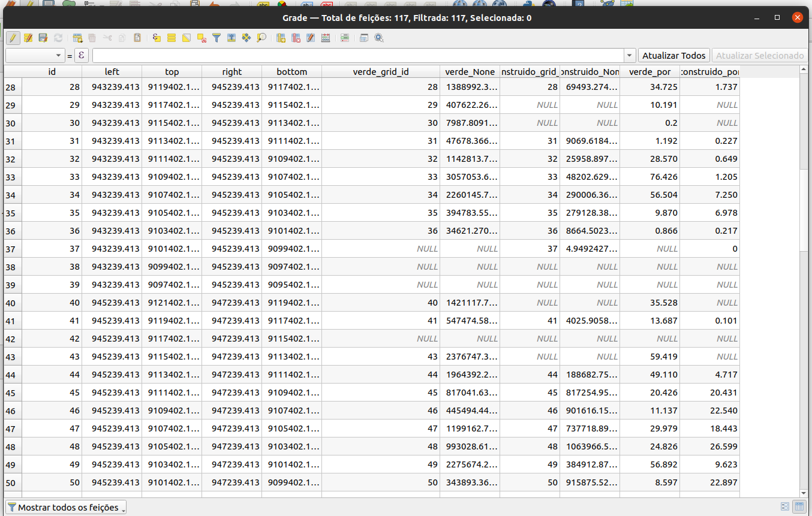Open the field selection dropdown

[x=35, y=56]
